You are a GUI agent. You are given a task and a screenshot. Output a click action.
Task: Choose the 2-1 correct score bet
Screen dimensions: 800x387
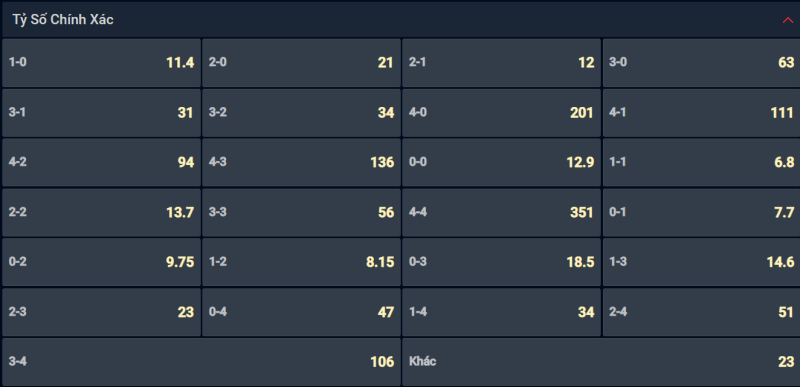pyautogui.click(x=502, y=63)
